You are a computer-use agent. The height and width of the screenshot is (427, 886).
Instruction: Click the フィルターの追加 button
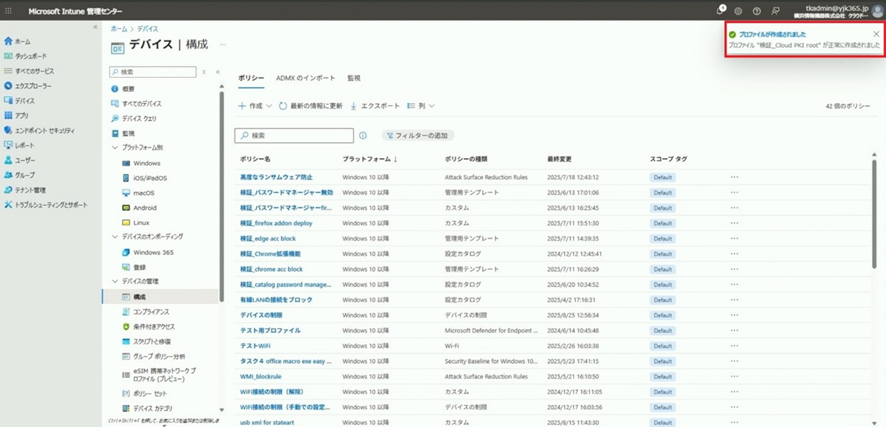(416, 135)
